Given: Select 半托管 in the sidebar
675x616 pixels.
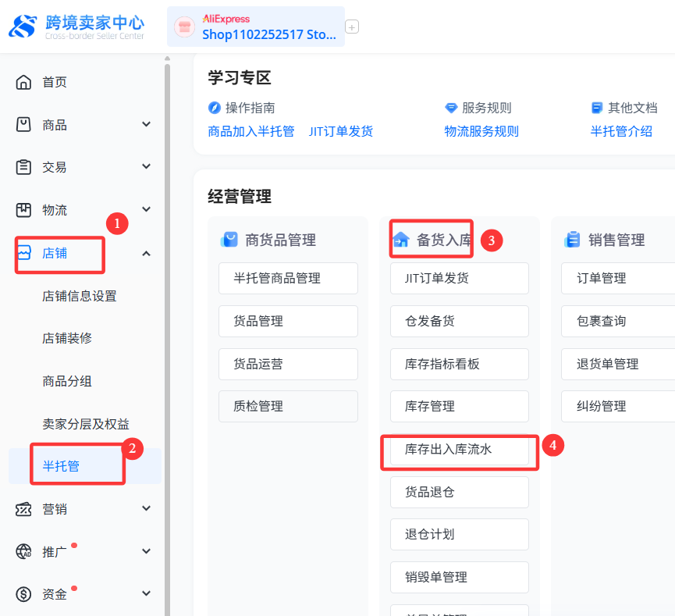Looking at the screenshot, I should pyautogui.click(x=61, y=466).
